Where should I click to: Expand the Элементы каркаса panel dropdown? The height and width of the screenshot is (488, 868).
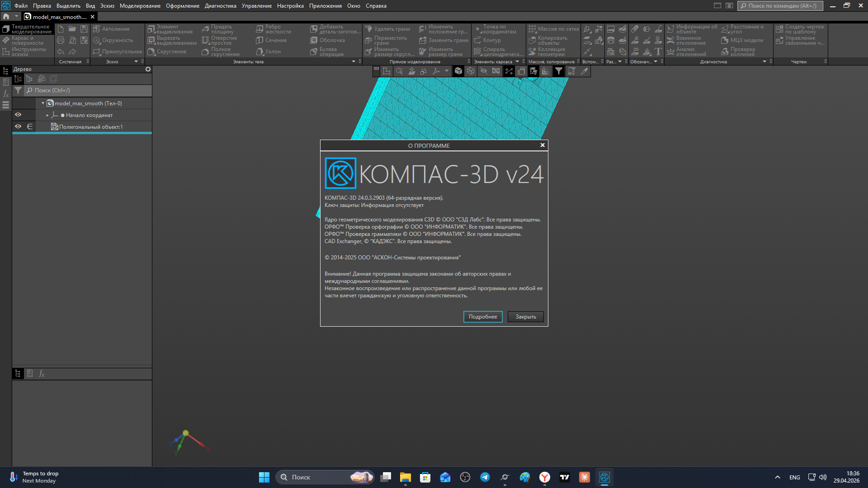tap(517, 61)
